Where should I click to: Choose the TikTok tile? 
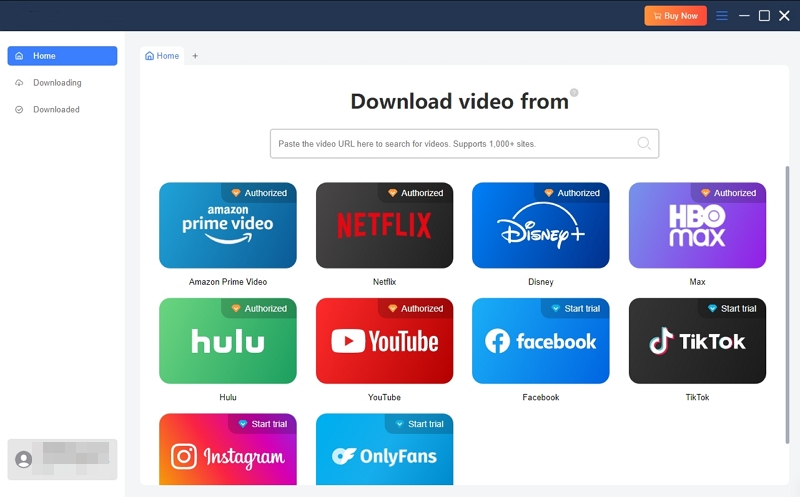697,341
